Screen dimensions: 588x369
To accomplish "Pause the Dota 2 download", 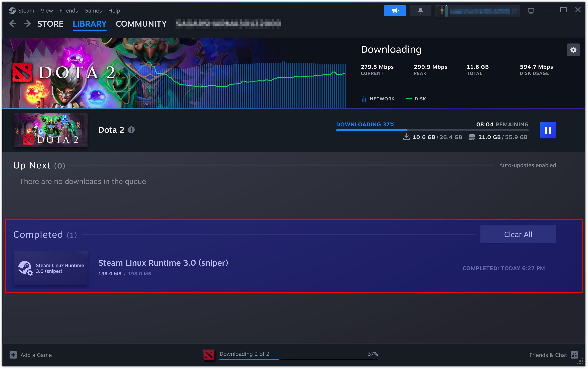I will 548,130.
